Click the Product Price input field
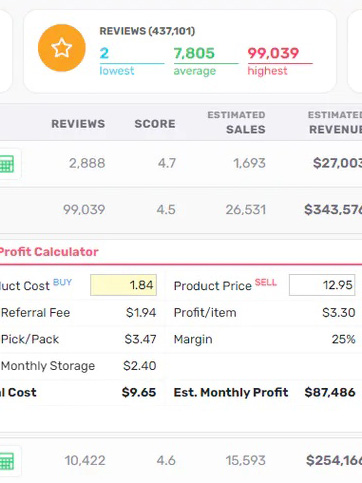Screen dimensions: 362x483 coord(322,285)
